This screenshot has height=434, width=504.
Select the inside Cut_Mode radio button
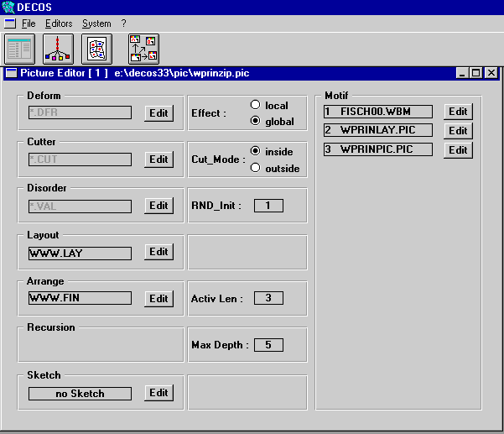coord(255,151)
